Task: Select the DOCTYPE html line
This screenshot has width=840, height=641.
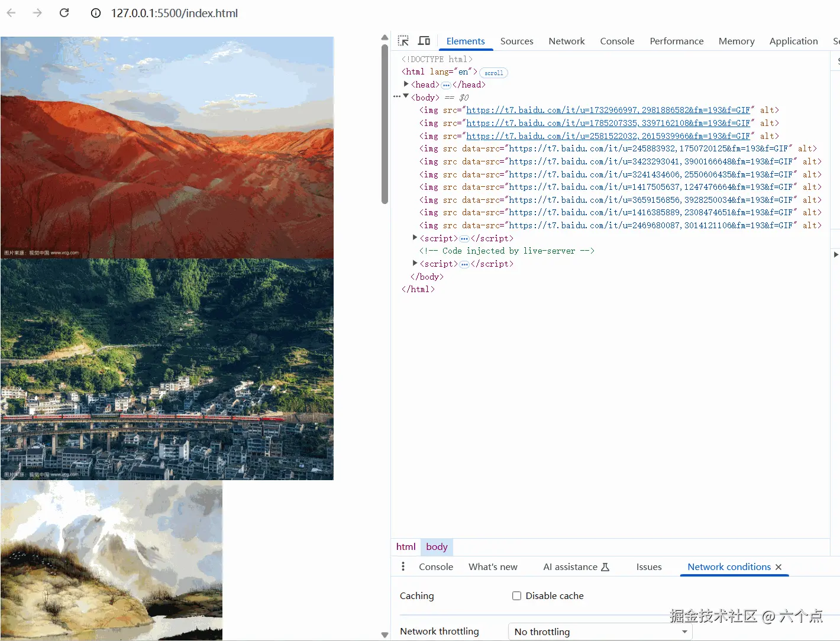Action: click(437, 59)
